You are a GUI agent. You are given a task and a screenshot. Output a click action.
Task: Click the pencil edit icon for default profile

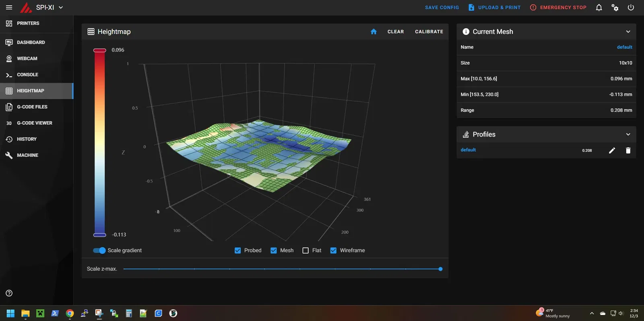click(x=612, y=150)
